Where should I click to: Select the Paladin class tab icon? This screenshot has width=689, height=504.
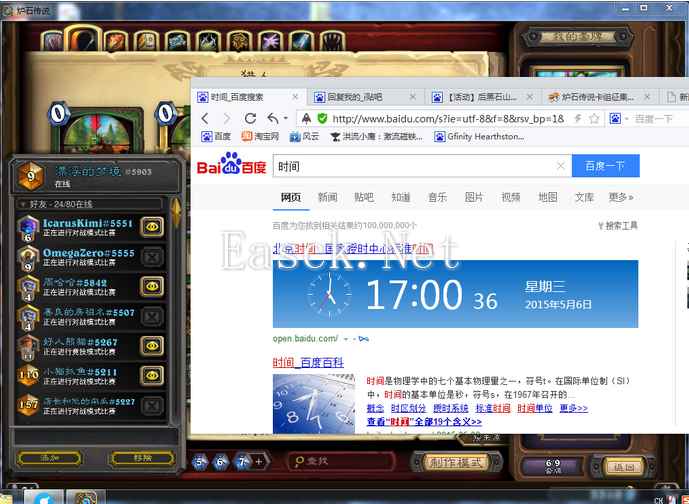point(146,41)
